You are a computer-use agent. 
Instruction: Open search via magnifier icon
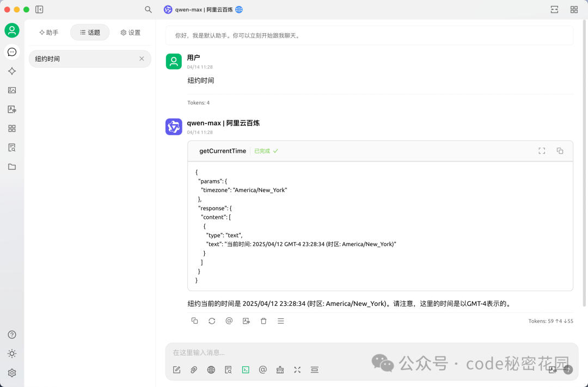[x=148, y=9]
